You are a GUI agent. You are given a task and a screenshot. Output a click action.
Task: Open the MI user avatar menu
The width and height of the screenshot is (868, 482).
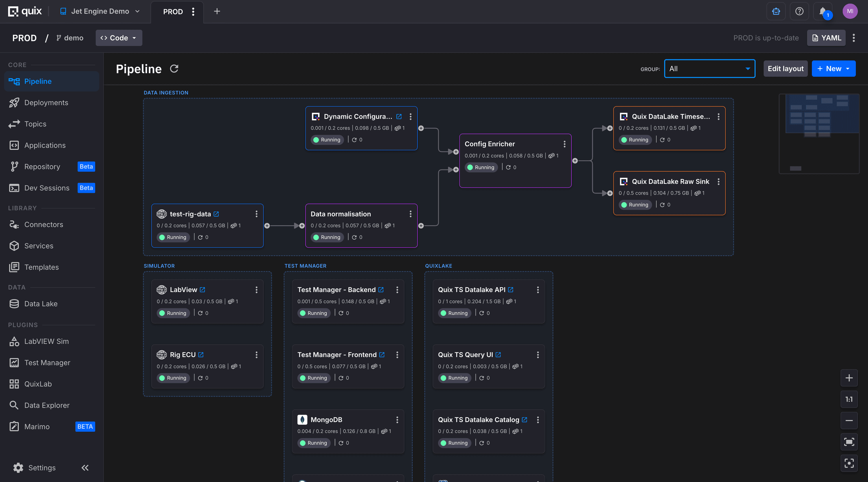coord(850,12)
